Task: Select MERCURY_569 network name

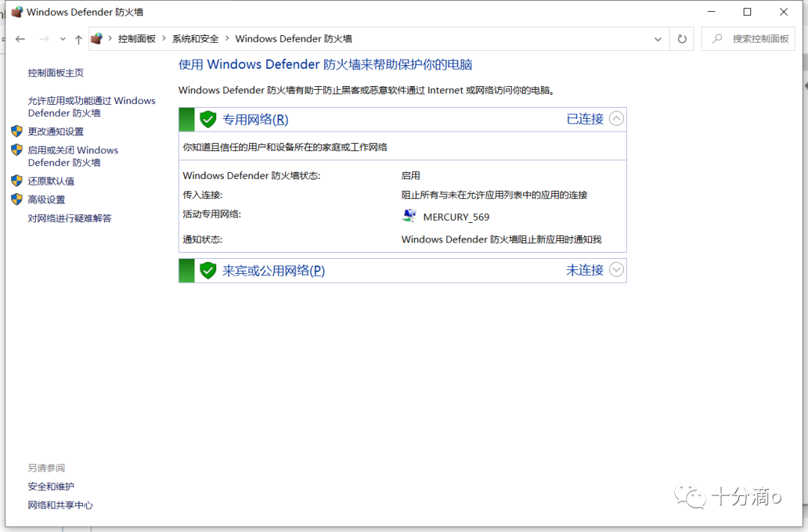Action: coord(456,217)
